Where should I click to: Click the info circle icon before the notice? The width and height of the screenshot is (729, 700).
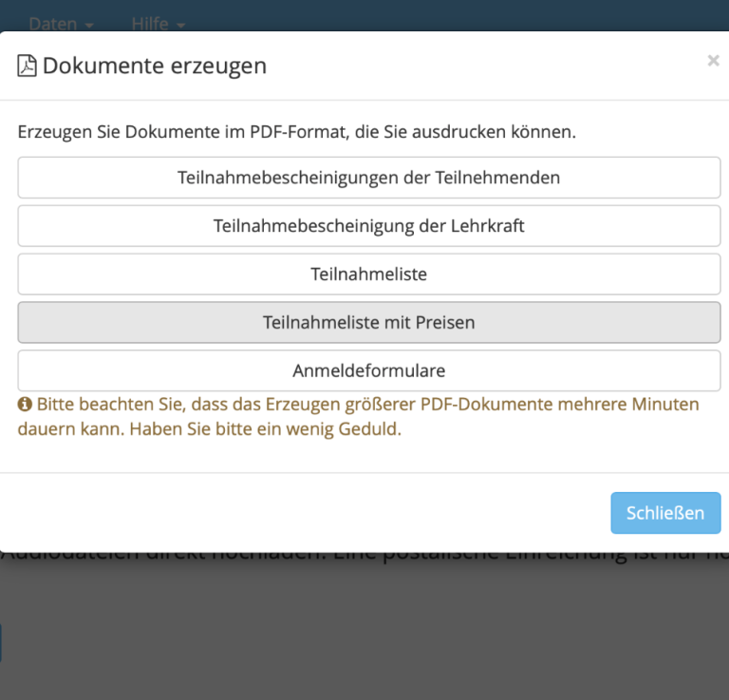pos(25,405)
